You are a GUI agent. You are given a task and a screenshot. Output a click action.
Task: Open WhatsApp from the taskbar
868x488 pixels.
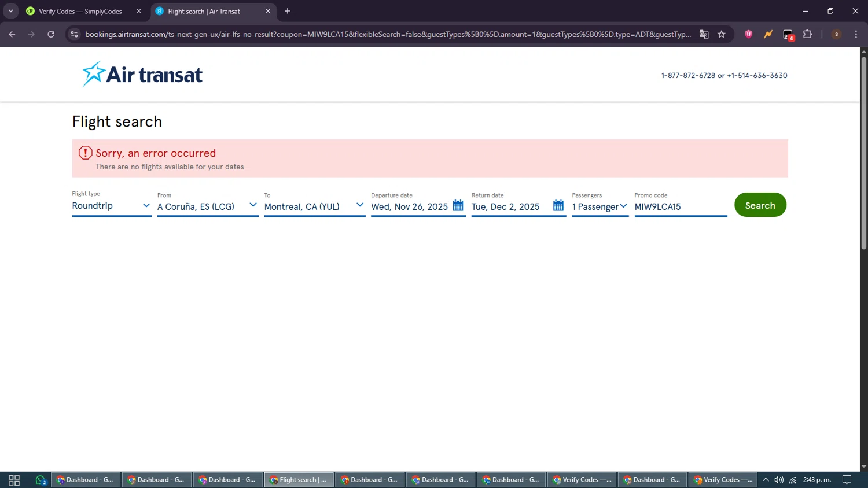tap(40, 480)
